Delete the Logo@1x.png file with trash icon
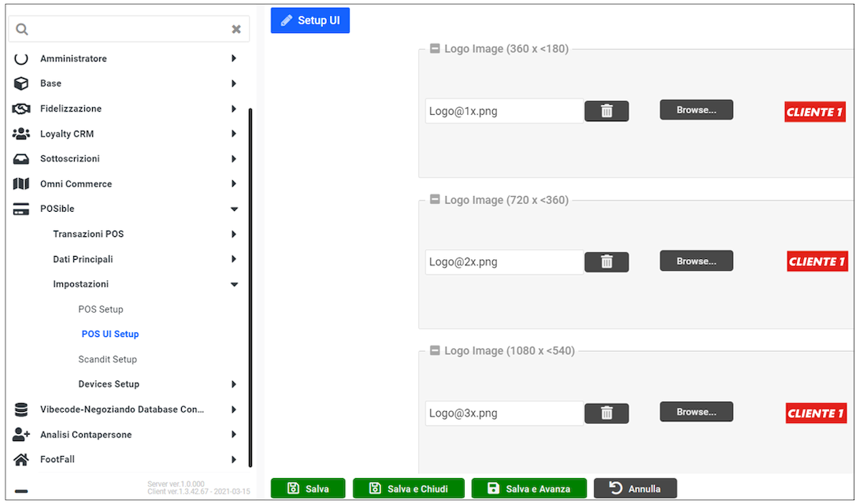 pyautogui.click(x=606, y=111)
